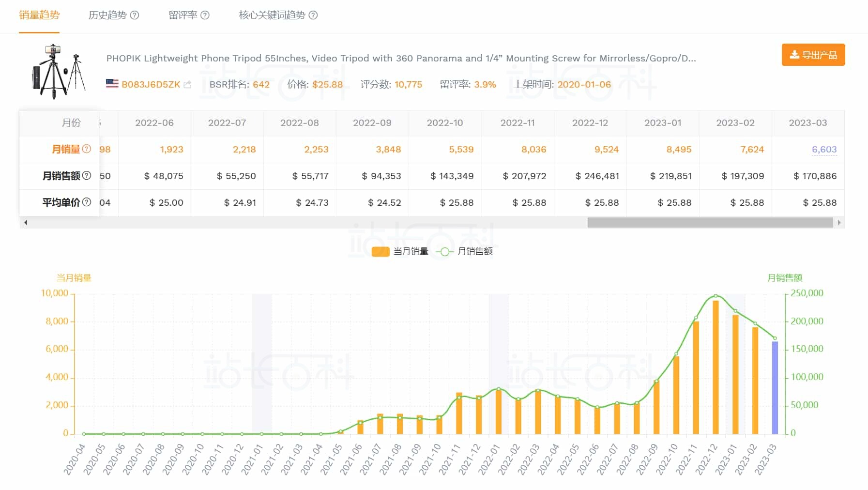Click the US flag icon
Image resolution: width=868 pixels, height=490 pixels.
pyautogui.click(x=112, y=84)
